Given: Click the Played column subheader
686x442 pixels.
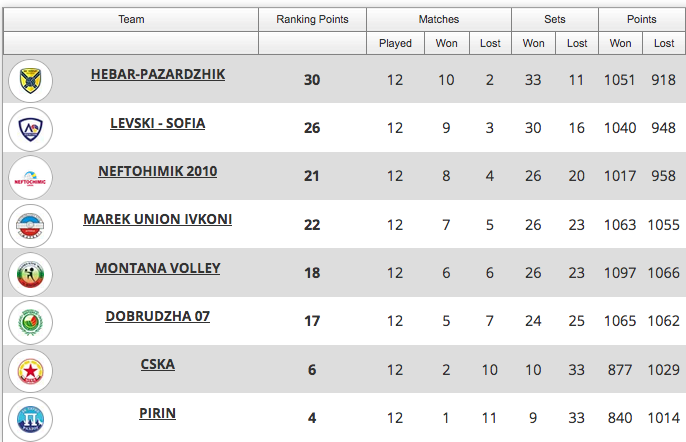Looking at the screenshot, I should [395, 43].
